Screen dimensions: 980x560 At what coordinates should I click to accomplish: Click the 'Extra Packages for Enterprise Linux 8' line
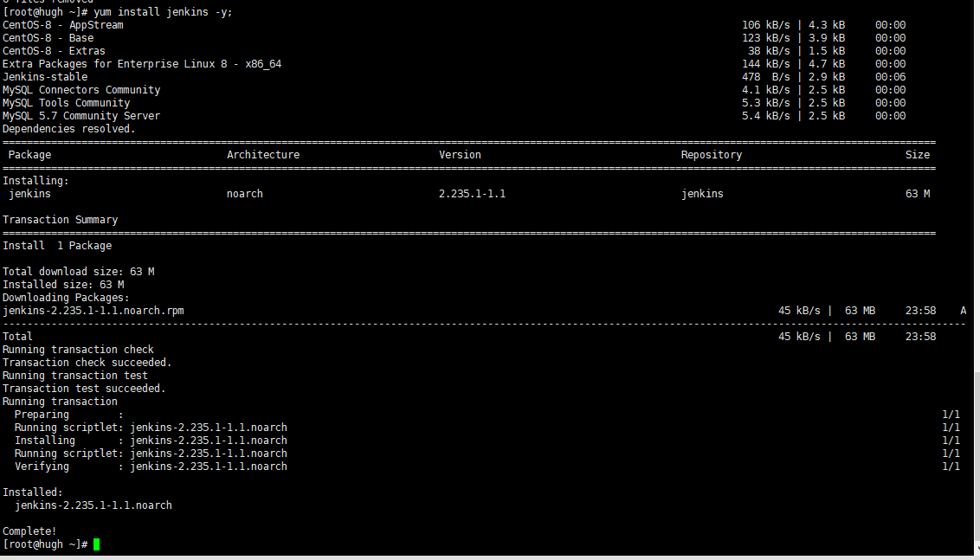click(x=142, y=64)
